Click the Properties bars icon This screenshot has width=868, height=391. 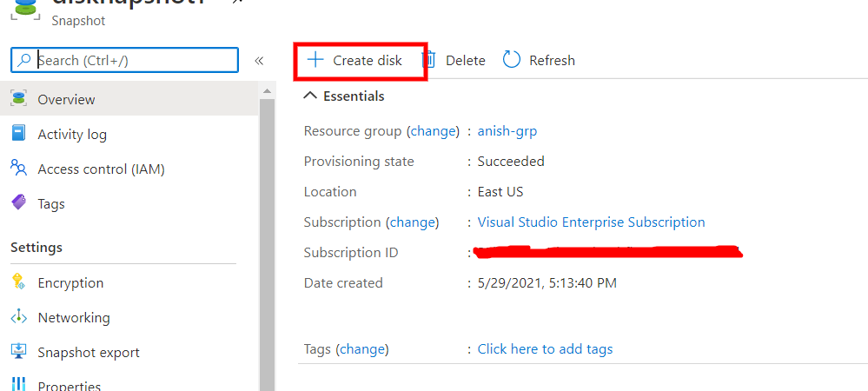point(19,385)
